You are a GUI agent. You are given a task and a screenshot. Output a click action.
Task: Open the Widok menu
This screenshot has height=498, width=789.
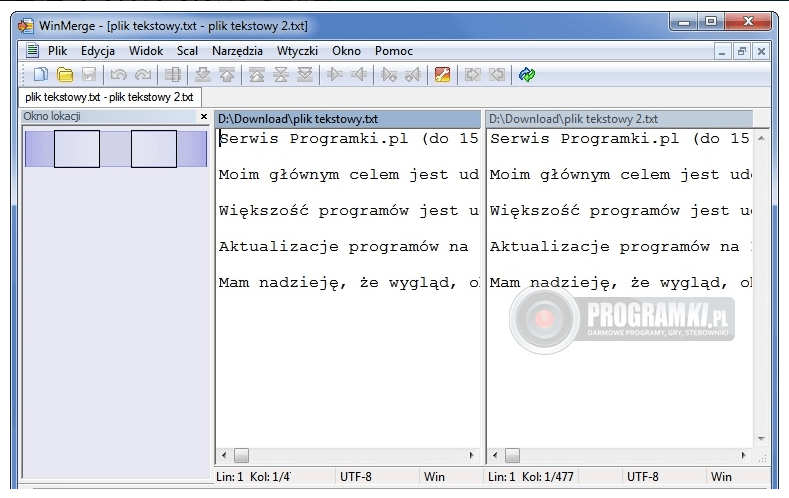pos(146,51)
